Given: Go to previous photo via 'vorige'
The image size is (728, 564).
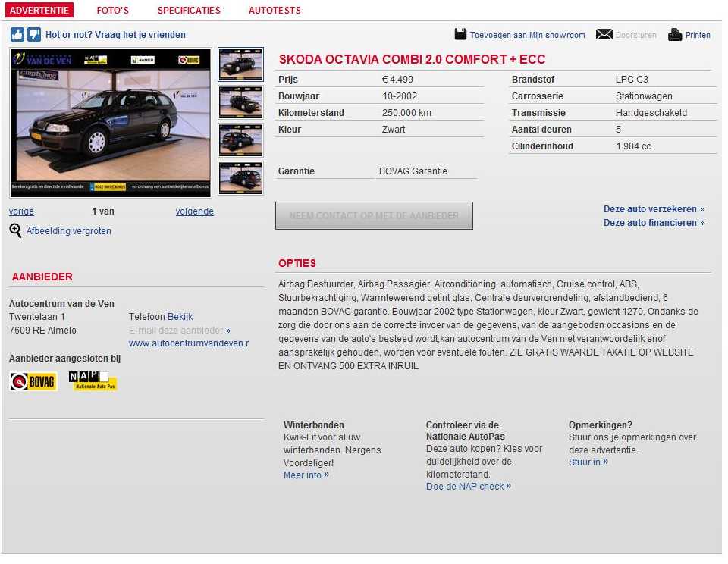Looking at the screenshot, I should [21, 211].
